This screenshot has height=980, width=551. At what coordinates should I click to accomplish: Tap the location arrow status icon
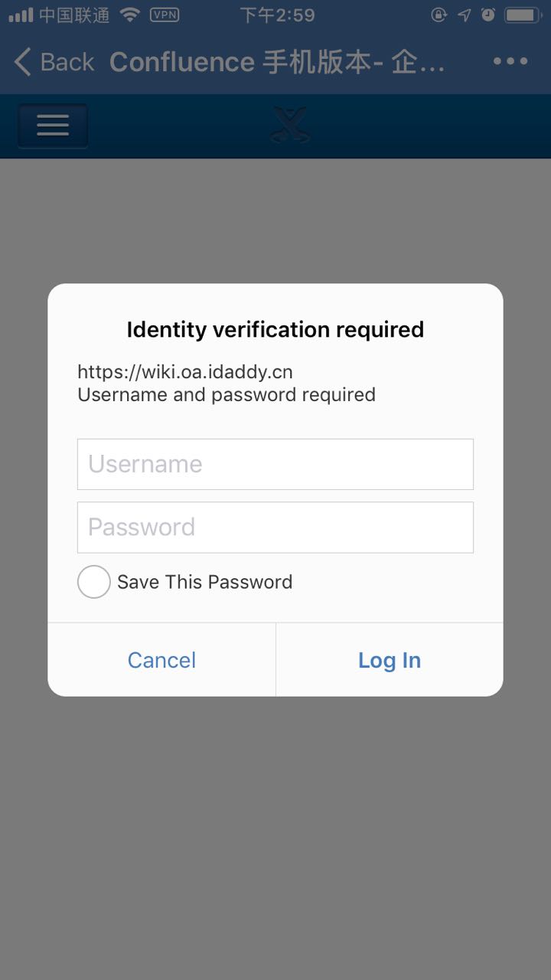tap(465, 15)
